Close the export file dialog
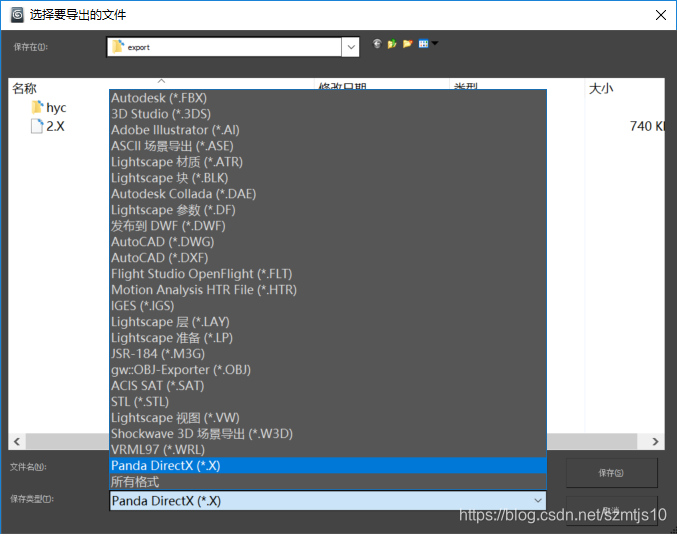This screenshot has height=534, width=677. click(x=661, y=15)
